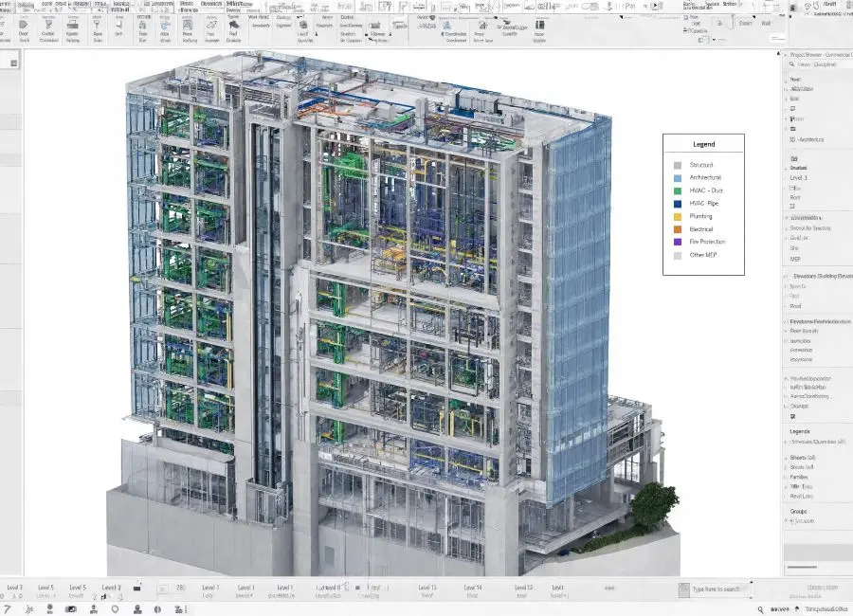853x616 pixels.
Task: Click the 'Architectural' label in the Legend
Action: tap(705, 177)
